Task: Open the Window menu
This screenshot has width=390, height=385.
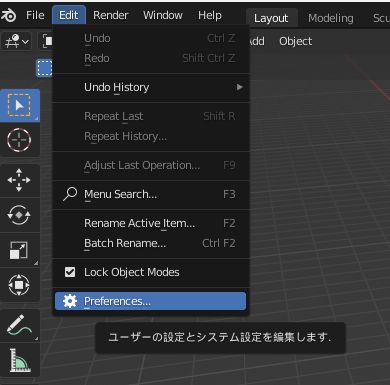Action: tap(163, 15)
